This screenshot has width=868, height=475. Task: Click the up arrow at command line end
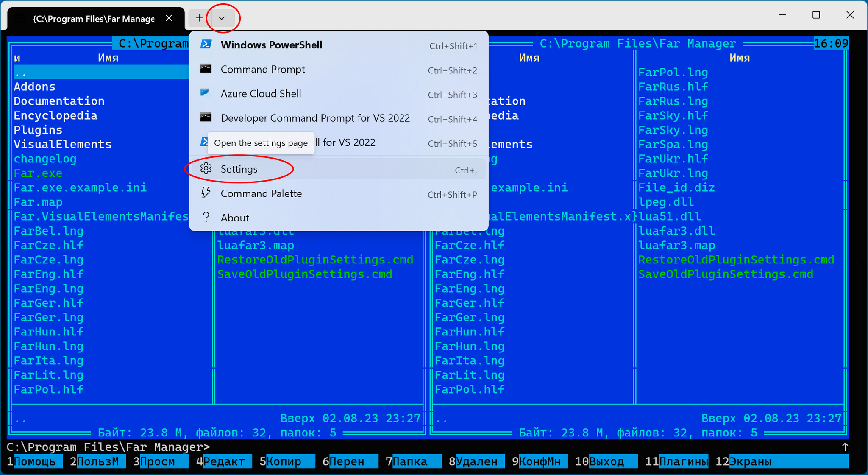(845, 447)
